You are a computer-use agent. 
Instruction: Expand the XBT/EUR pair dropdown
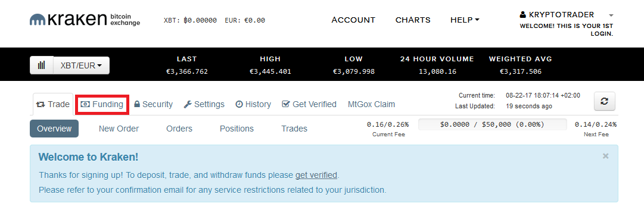pos(82,65)
